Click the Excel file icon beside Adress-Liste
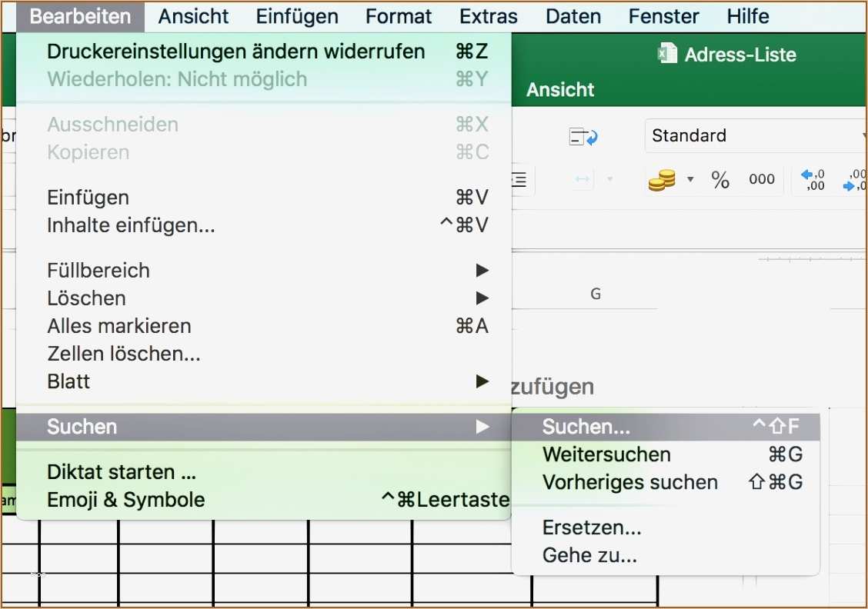Viewport: 868px width, 609px height. [667, 54]
